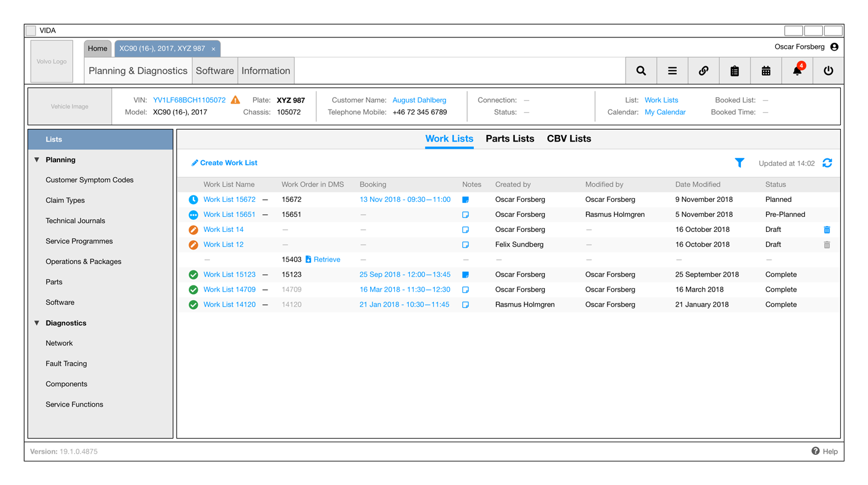Retrieve work order 15403
The image size is (868, 485).
[322, 260]
